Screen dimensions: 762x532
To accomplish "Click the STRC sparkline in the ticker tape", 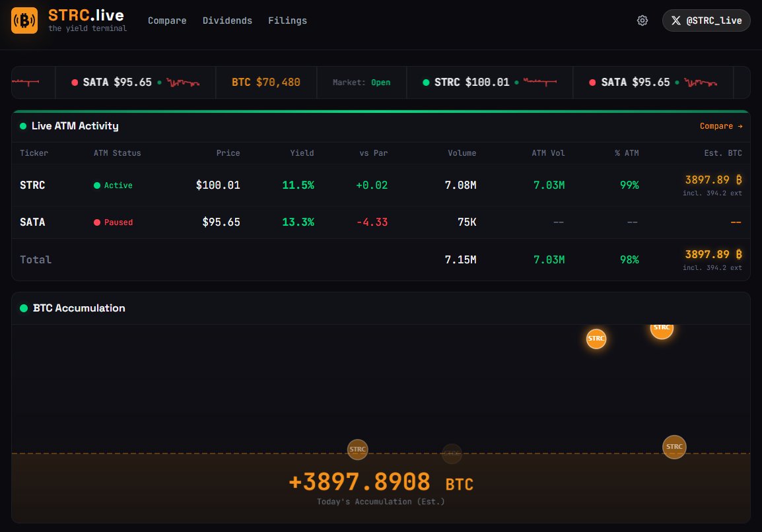I will click(x=541, y=83).
